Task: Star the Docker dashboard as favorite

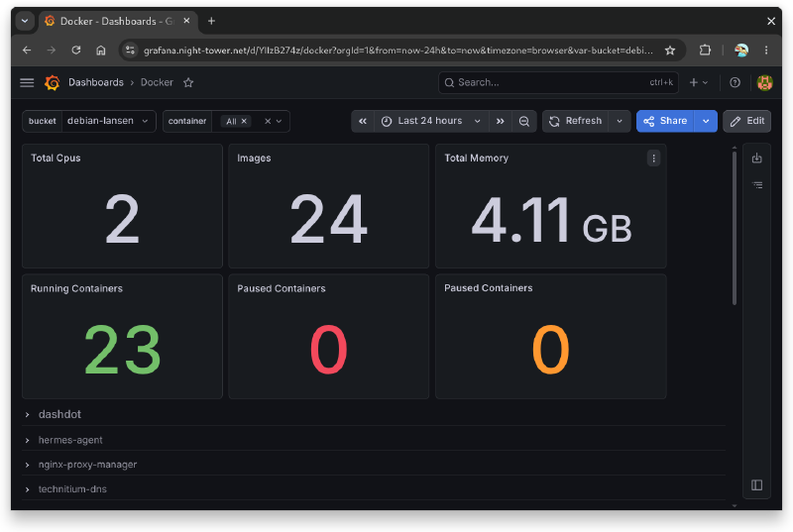Action: pos(188,82)
